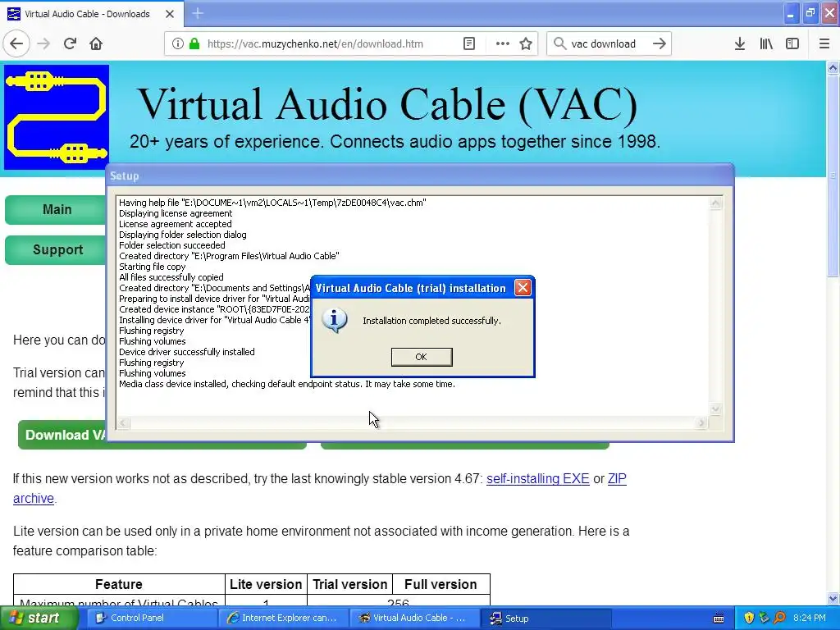
Task: Follow the ZIP archive link
Action: (x=617, y=478)
